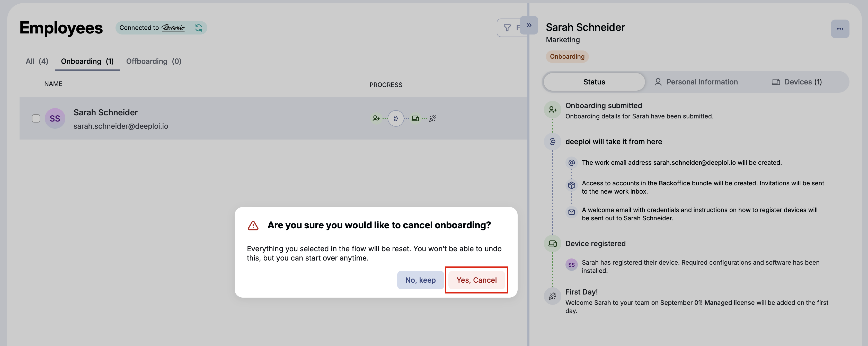This screenshot has height=346, width=868.
Task: Open the Offboarding (0) tab
Action: (x=154, y=61)
